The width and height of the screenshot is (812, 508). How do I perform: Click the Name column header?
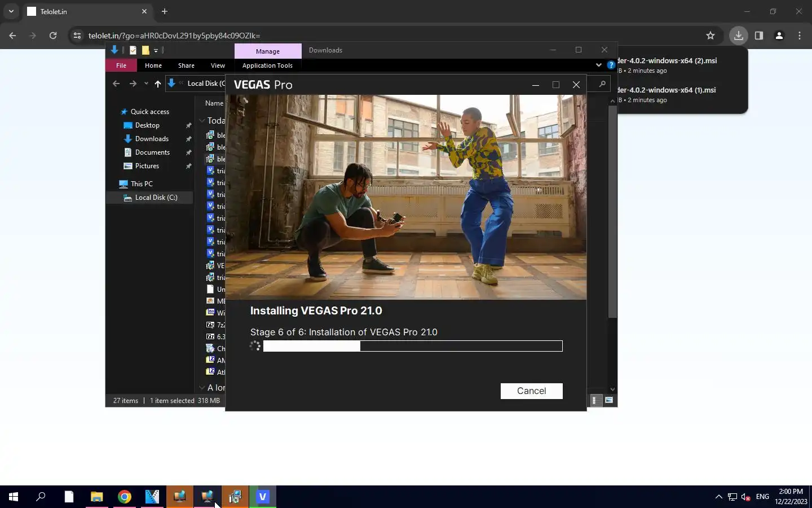click(x=214, y=103)
